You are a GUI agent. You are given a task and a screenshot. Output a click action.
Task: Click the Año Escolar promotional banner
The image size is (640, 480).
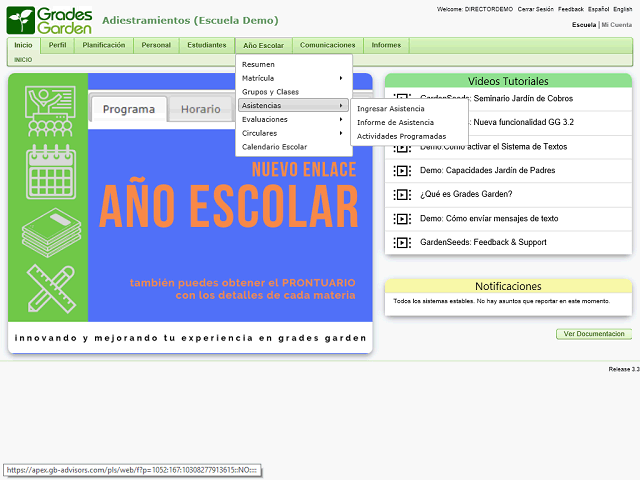tap(190, 212)
